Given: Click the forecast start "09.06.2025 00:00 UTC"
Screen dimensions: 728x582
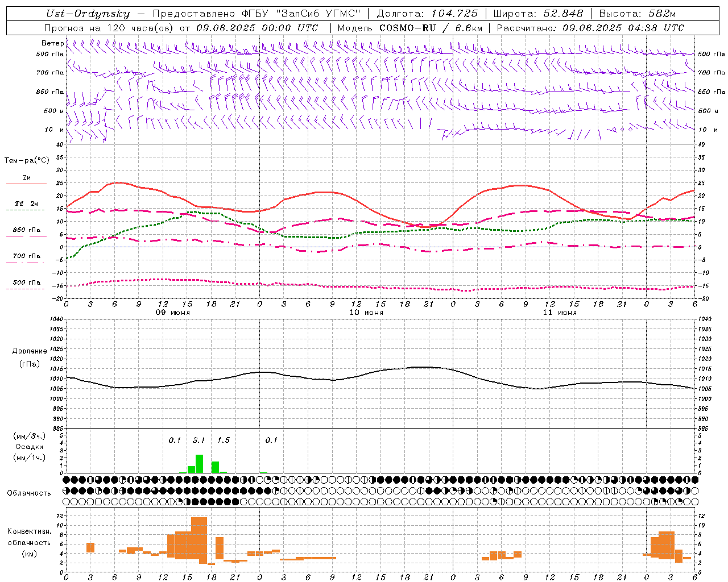Looking at the screenshot, I should tap(257, 28).
